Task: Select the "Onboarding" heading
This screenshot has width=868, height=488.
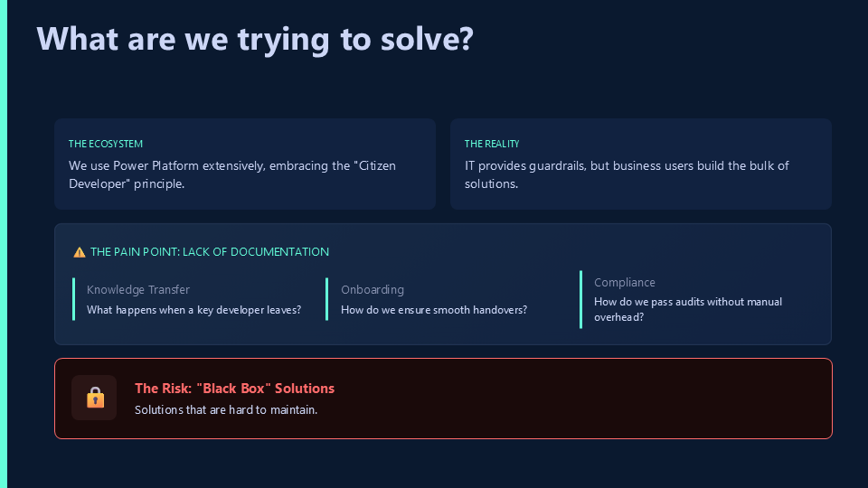Action: pyautogui.click(x=373, y=290)
